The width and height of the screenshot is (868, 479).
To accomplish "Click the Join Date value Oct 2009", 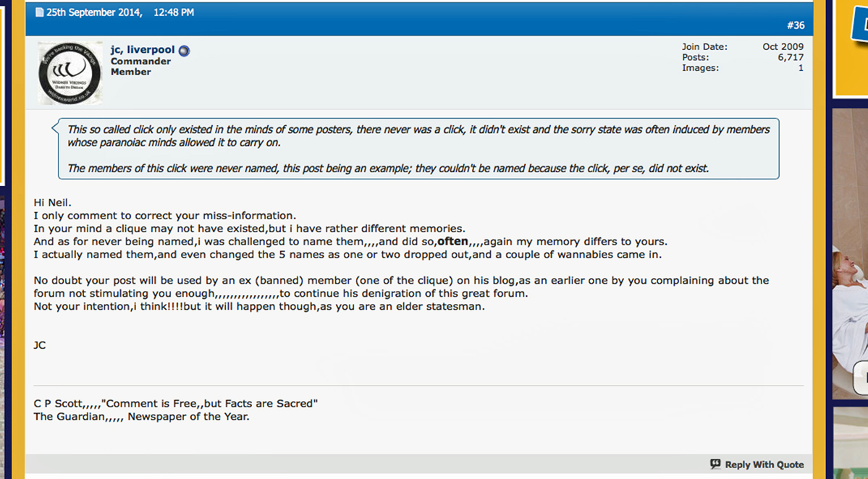I will [783, 47].
